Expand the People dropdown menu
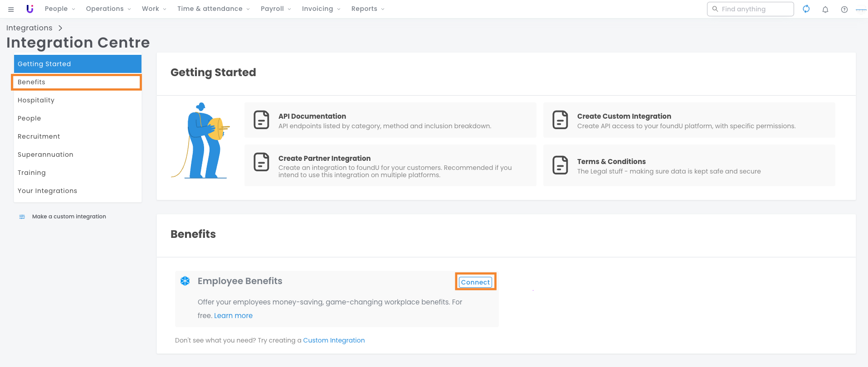Viewport: 868px width, 367px height. coord(59,9)
